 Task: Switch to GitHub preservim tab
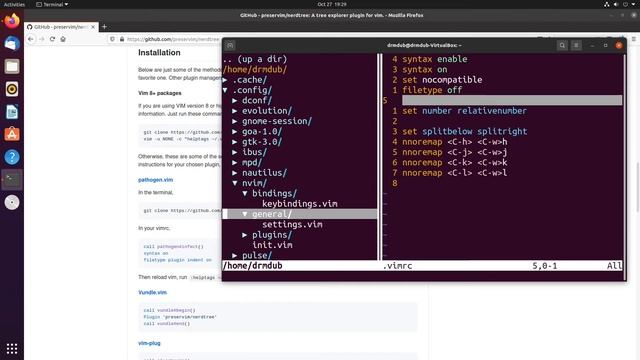[61, 27]
